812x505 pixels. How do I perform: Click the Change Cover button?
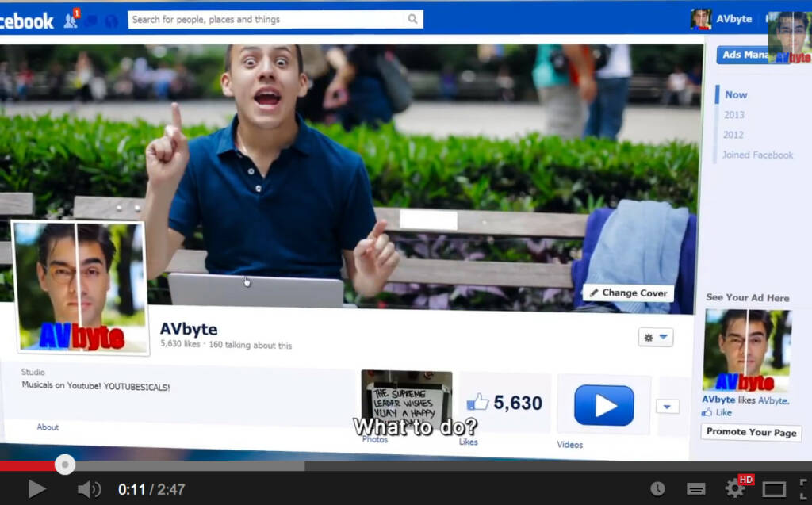pos(628,293)
